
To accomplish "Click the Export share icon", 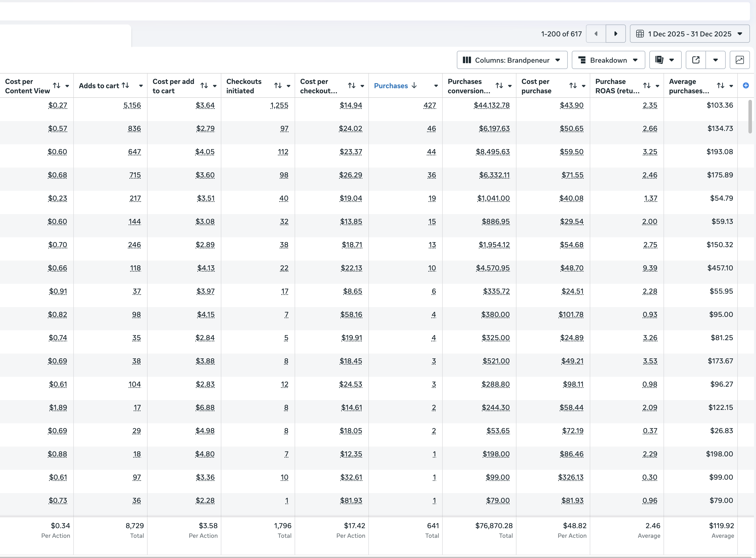I will [x=696, y=60].
